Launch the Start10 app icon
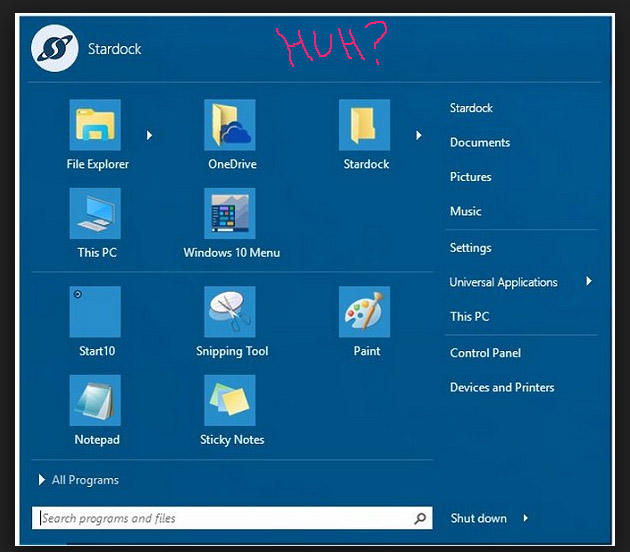Image resolution: width=630 pixels, height=552 pixels. [95, 312]
